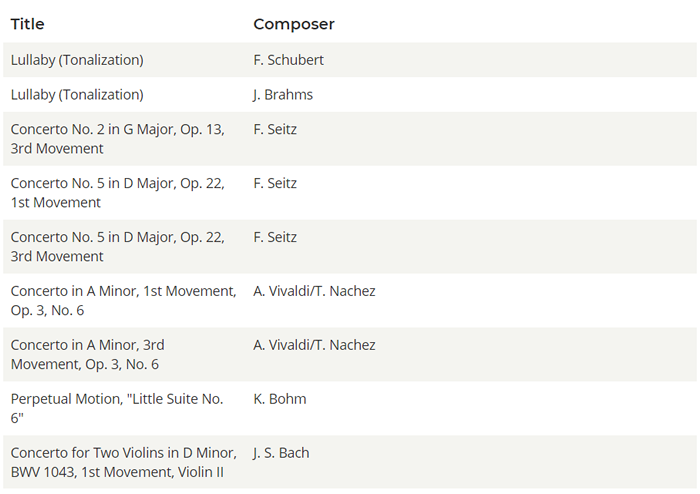Image resolution: width=700 pixels, height=494 pixels.
Task: Click A. Vivaldi/T. Nachez beside 3rd Movement
Action: pos(314,345)
